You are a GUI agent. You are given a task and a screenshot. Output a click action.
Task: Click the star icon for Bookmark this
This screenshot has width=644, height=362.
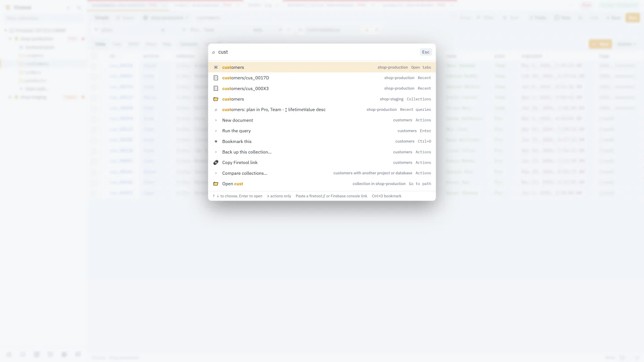coord(216,141)
